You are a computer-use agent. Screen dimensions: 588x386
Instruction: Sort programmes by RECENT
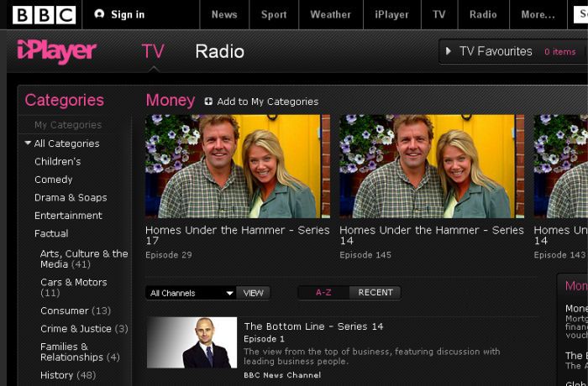[375, 292]
